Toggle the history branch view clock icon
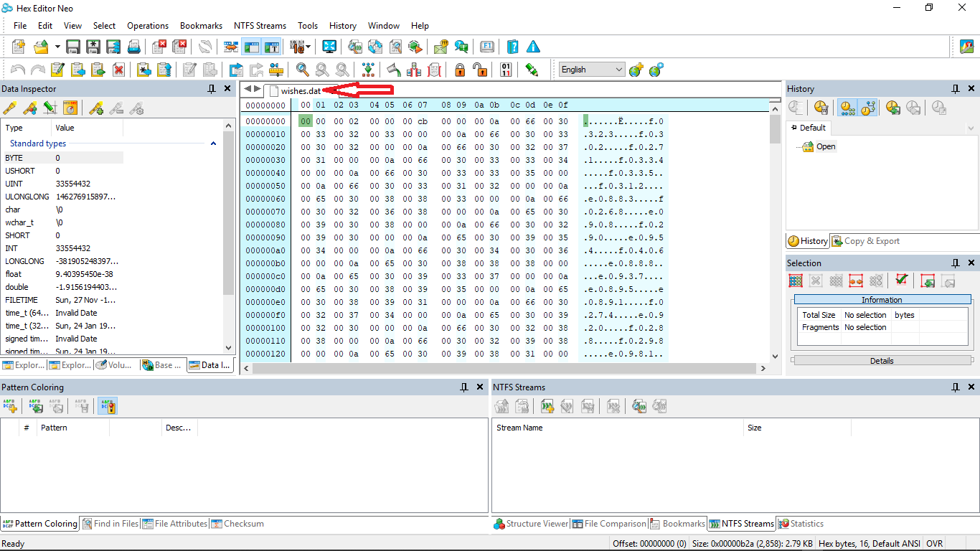Screen dimensions: 980x551 (867, 108)
